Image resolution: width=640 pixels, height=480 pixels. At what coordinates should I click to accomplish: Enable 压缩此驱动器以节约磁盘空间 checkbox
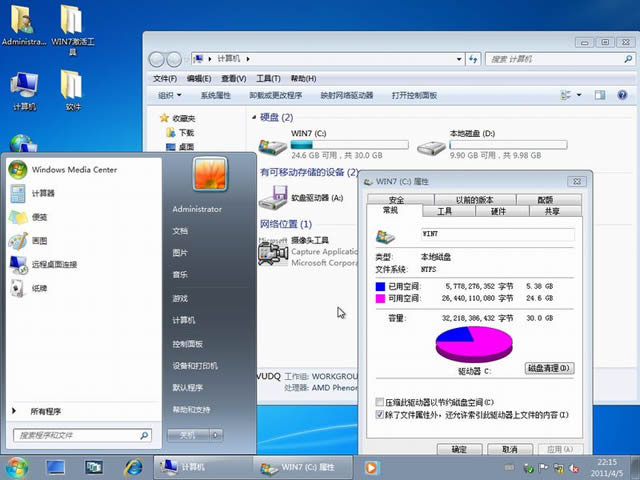click(379, 401)
